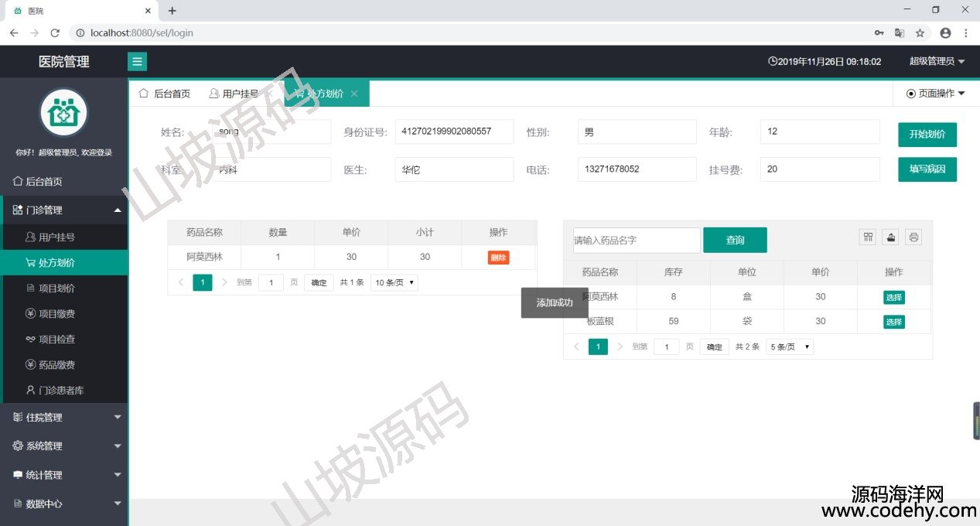Click the 开始划价 button
Screen dimensions: 980x526
927,134
